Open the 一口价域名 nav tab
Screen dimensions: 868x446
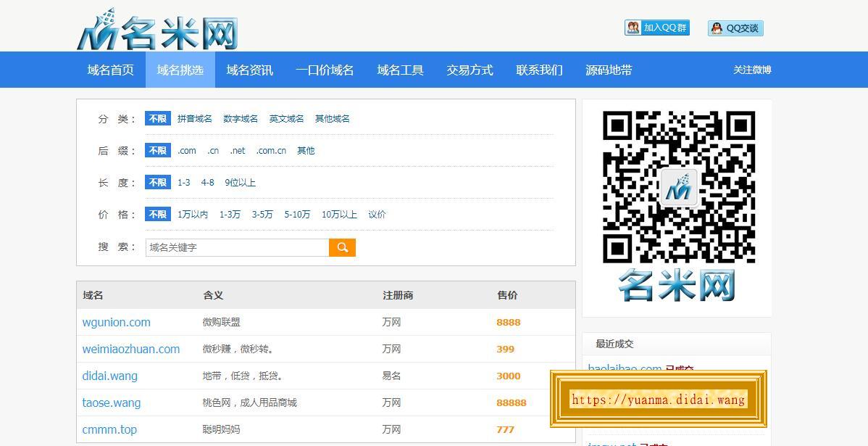pyautogui.click(x=325, y=70)
